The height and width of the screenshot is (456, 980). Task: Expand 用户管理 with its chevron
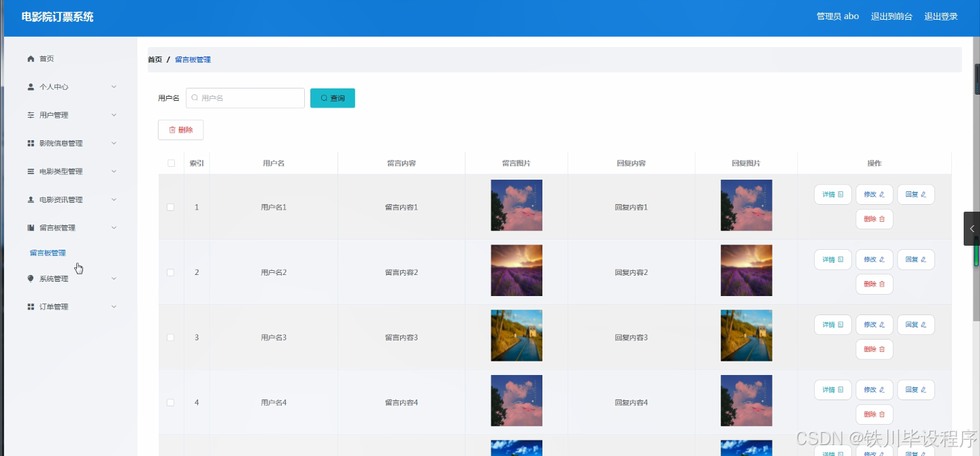click(x=114, y=115)
